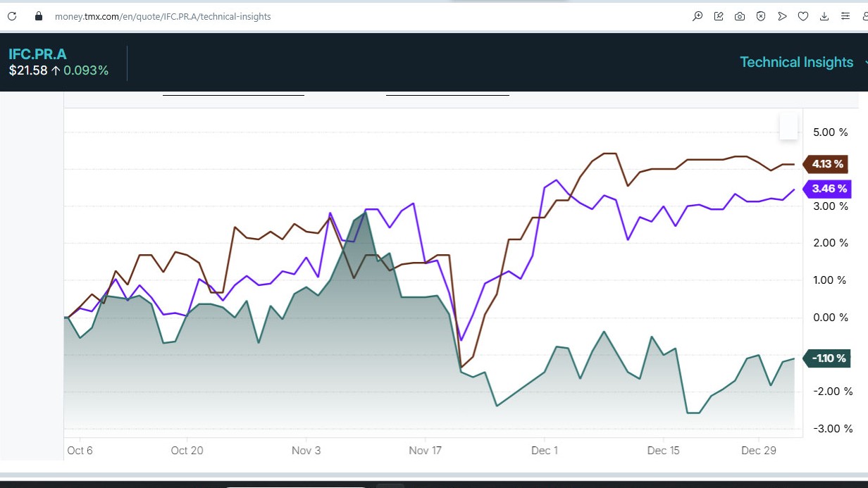Reload the page with the refresh icon
The height and width of the screenshot is (488, 868).
click(12, 16)
